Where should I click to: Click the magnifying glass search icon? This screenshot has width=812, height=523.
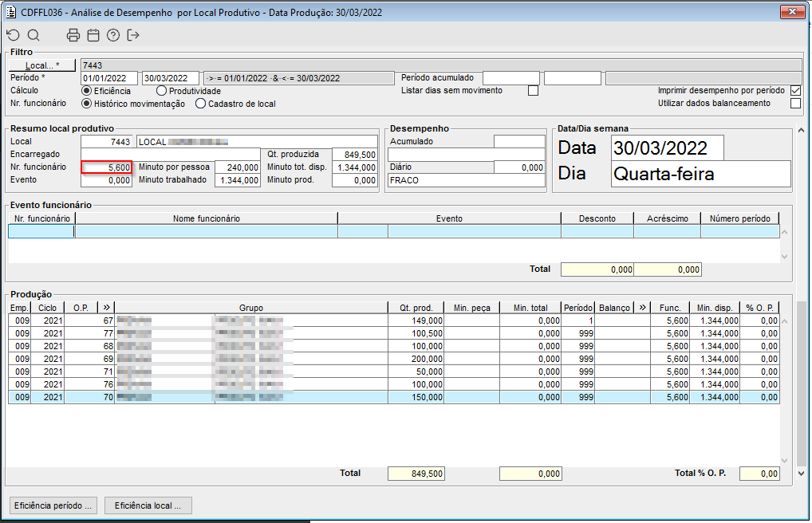pyautogui.click(x=34, y=35)
